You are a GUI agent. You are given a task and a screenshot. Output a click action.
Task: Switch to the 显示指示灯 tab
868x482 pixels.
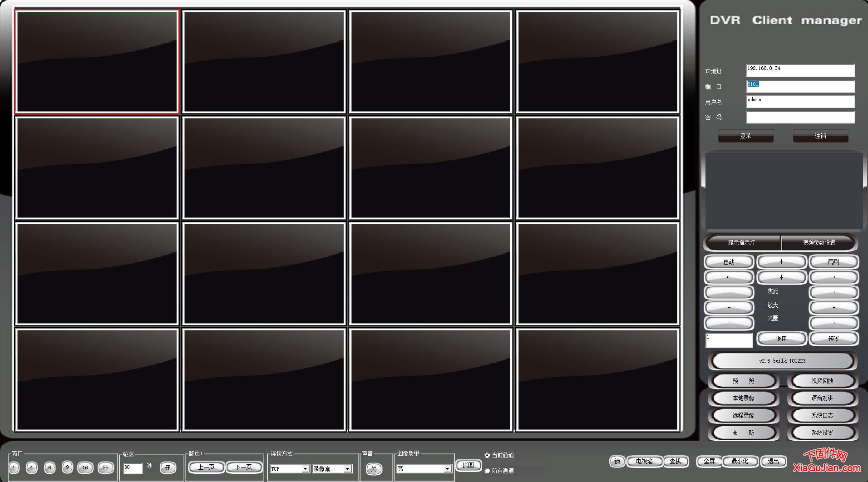coord(741,242)
